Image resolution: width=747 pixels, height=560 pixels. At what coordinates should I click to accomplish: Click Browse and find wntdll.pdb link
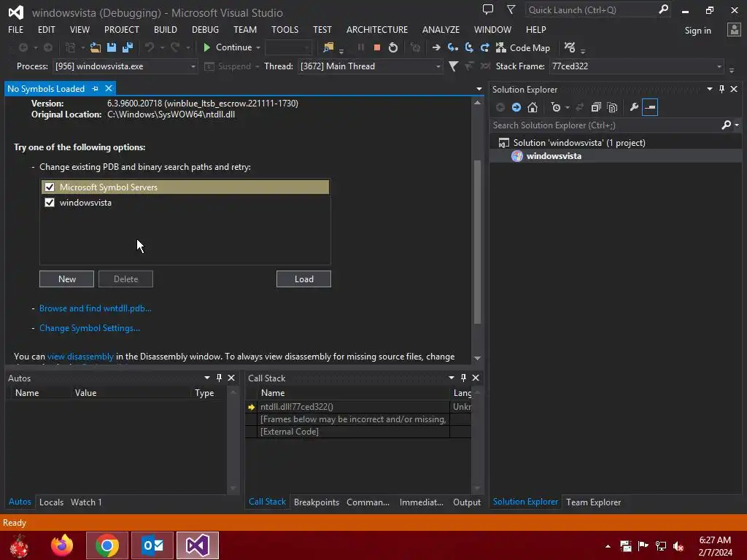(x=96, y=308)
